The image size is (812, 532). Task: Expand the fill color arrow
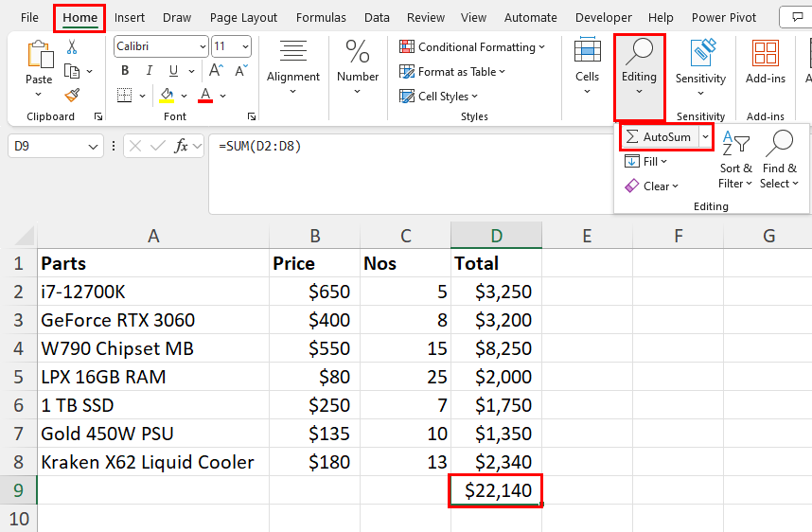pos(184,96)
